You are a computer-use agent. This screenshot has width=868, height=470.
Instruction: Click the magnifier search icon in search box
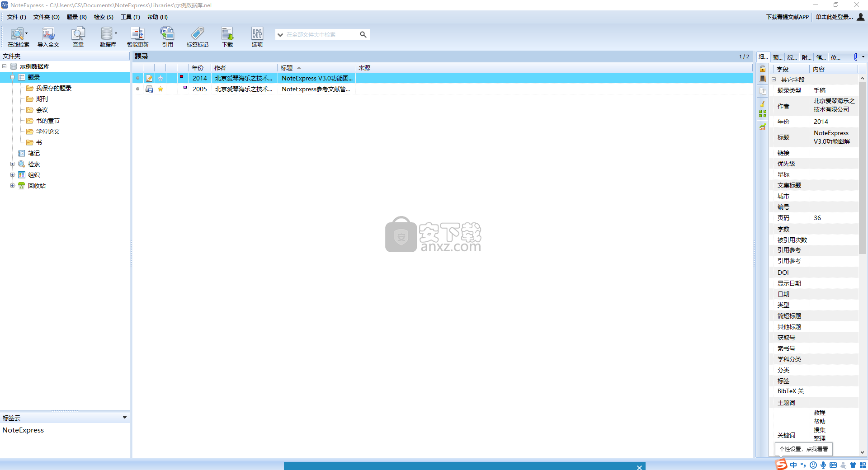pyautogui.click(x=363, y=34)
